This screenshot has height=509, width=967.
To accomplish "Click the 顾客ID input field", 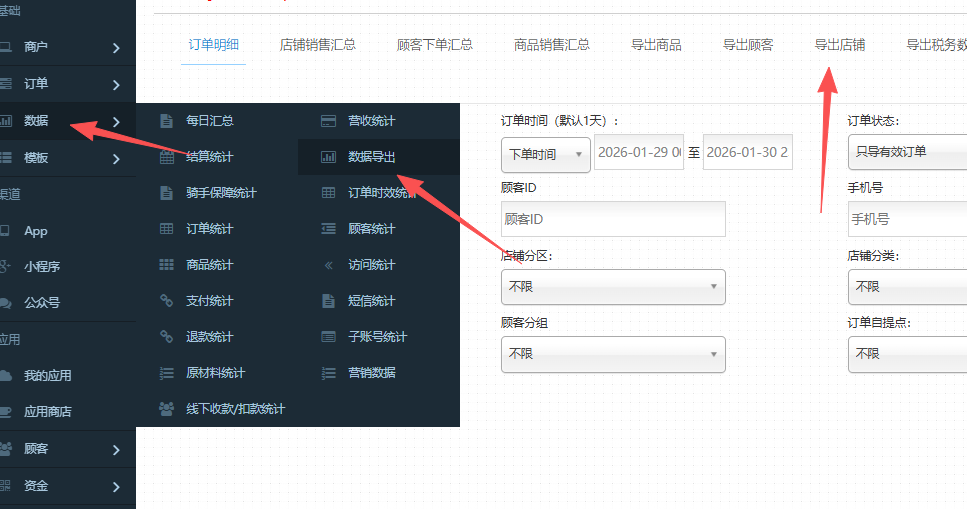I will tap(612, 219).
